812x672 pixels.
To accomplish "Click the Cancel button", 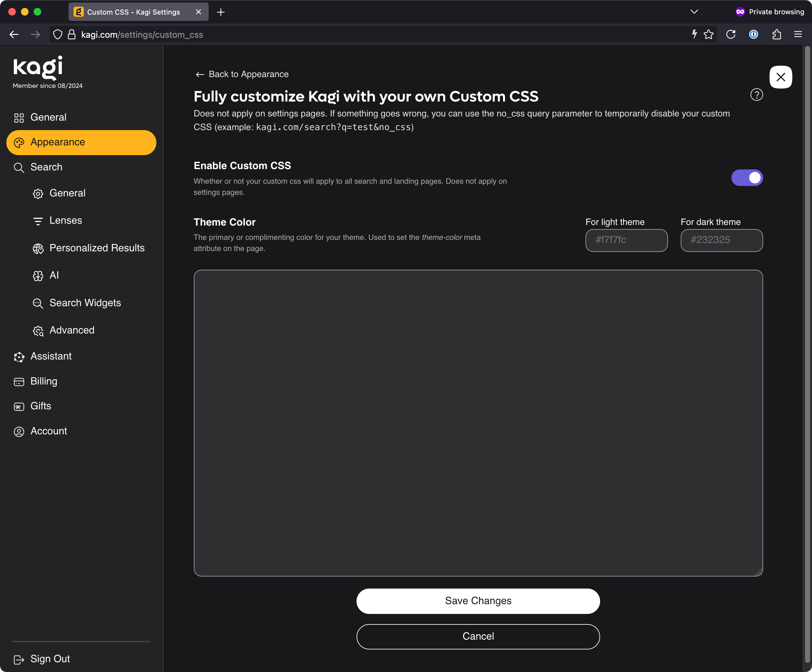I will (478, 636).
